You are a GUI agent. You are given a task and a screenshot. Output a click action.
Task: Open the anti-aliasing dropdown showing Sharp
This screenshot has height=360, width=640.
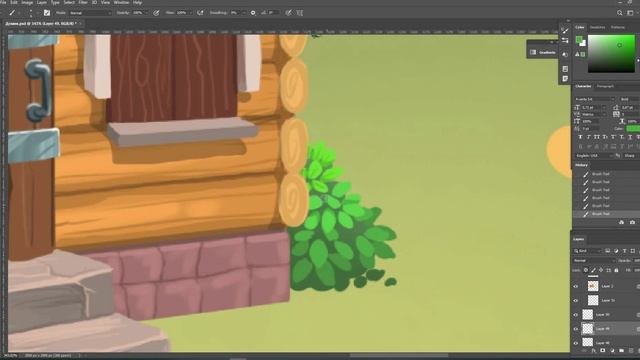(x=631, y=156)
